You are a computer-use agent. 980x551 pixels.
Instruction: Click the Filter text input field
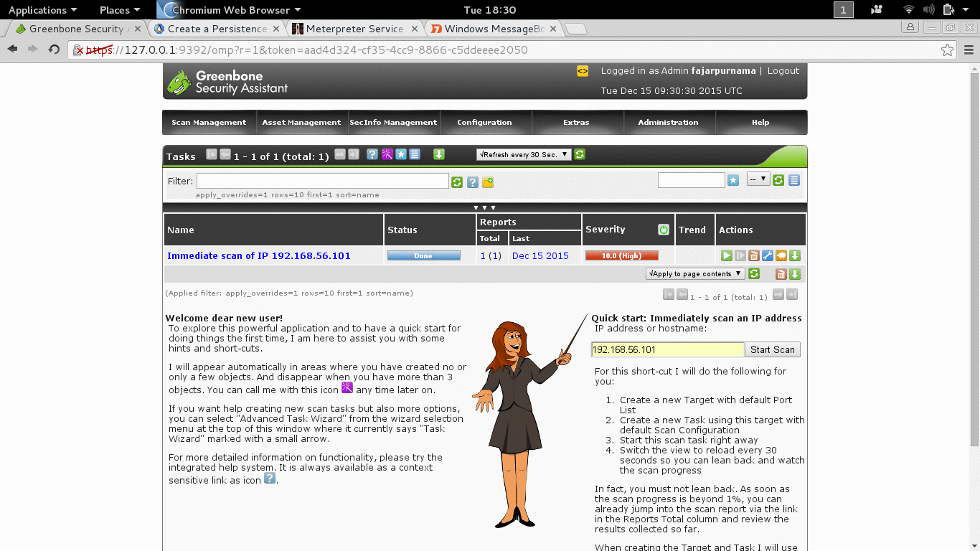pos(323,181)
